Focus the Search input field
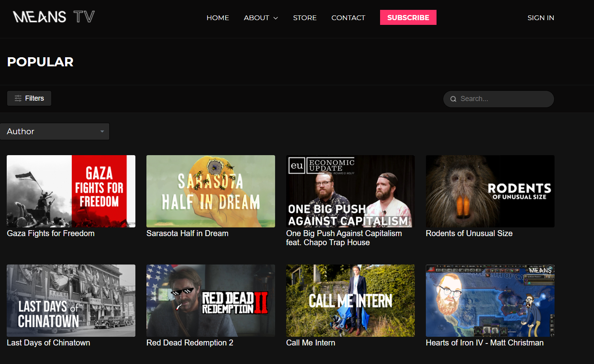The width and height of the screenshot is (594, 364). (498, 99)
